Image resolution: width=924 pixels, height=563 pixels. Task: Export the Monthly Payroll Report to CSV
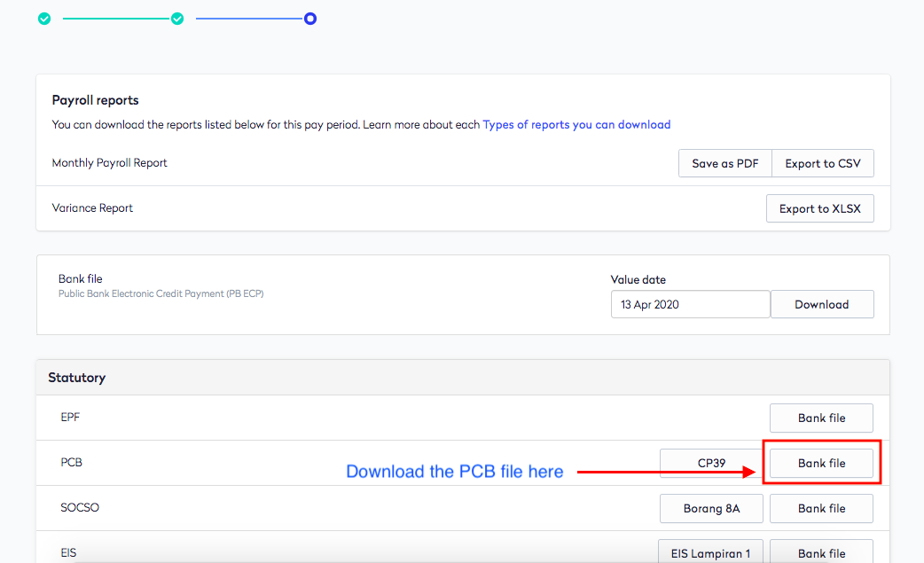(822, 163)
